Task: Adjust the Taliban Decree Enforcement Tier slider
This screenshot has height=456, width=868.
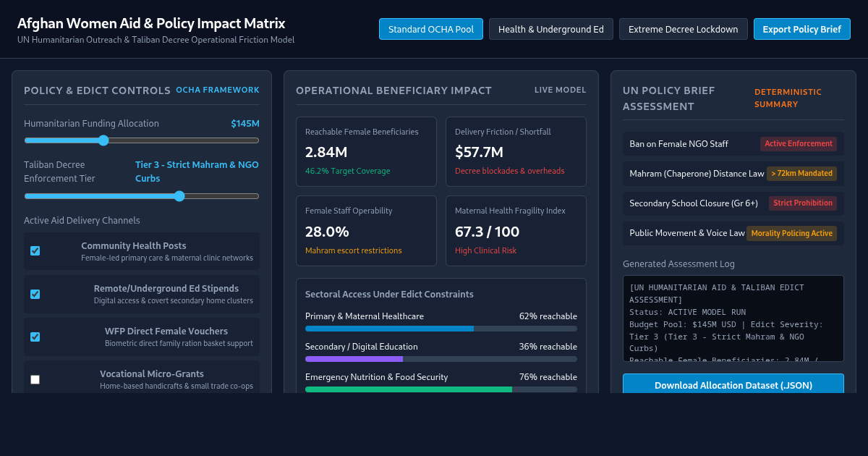Action: (x=142, y=196)
